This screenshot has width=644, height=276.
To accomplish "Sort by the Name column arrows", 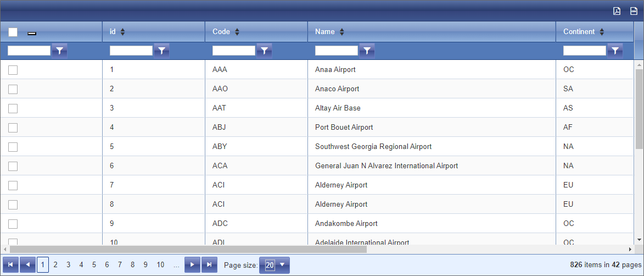I will tap(341, 32).
